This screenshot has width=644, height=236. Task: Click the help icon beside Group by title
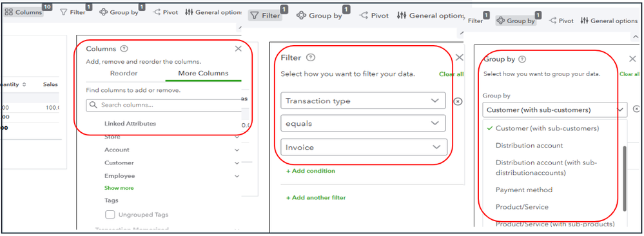[522, 59]
